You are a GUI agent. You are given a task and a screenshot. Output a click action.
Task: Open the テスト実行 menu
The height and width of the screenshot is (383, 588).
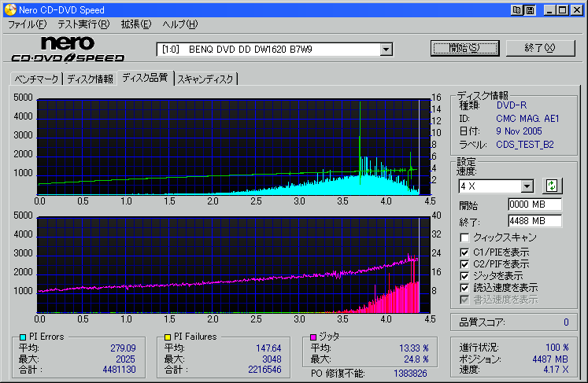pyautogui.click(x=83, y=24)
